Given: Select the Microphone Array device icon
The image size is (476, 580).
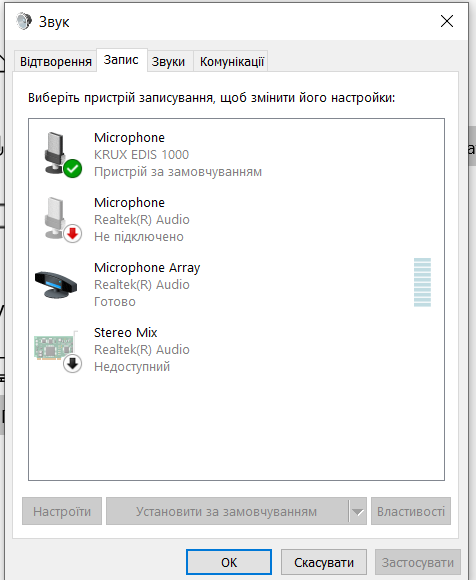Looking at the screenshot, I should click(56, 284).
